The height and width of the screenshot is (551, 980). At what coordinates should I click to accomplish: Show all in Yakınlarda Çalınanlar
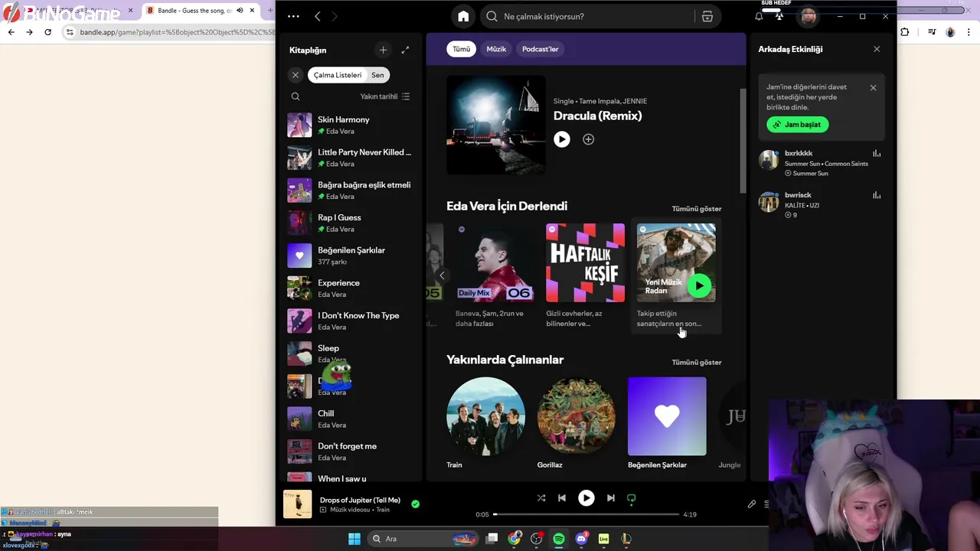click(697, 362)
